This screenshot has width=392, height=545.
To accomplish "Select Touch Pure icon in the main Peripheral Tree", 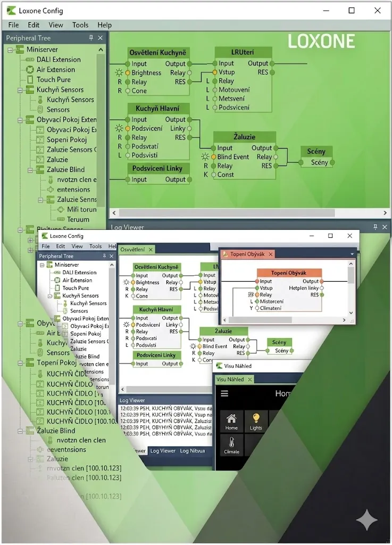I will (x=30, y=80).
